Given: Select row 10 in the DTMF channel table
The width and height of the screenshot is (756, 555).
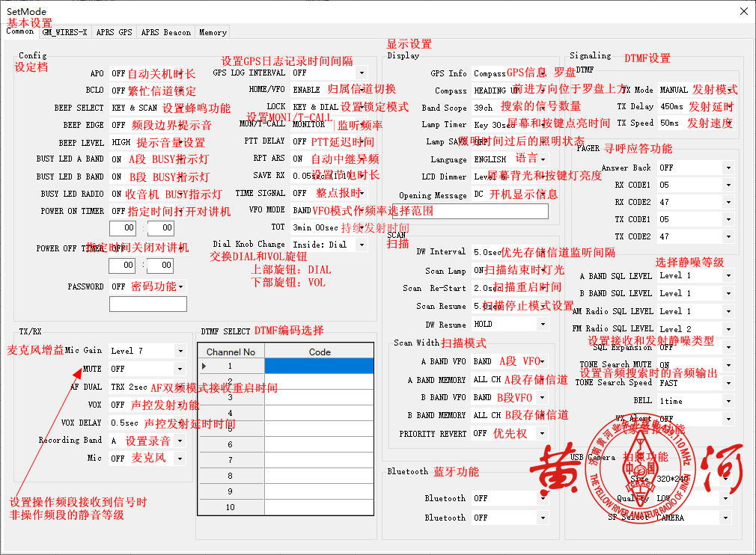Looking at the screenshot, I should tap(231, 507).
